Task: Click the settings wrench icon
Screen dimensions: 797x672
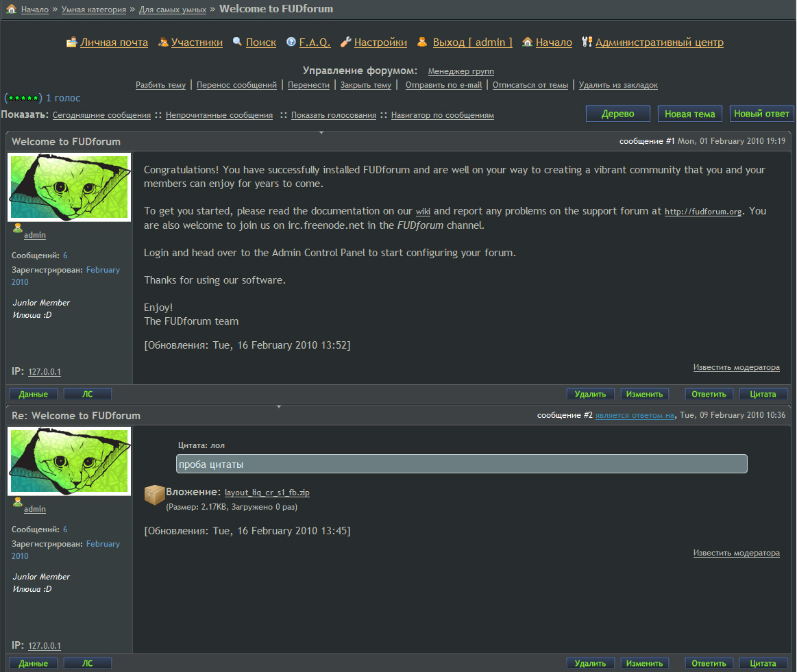Action: [345, 42]
